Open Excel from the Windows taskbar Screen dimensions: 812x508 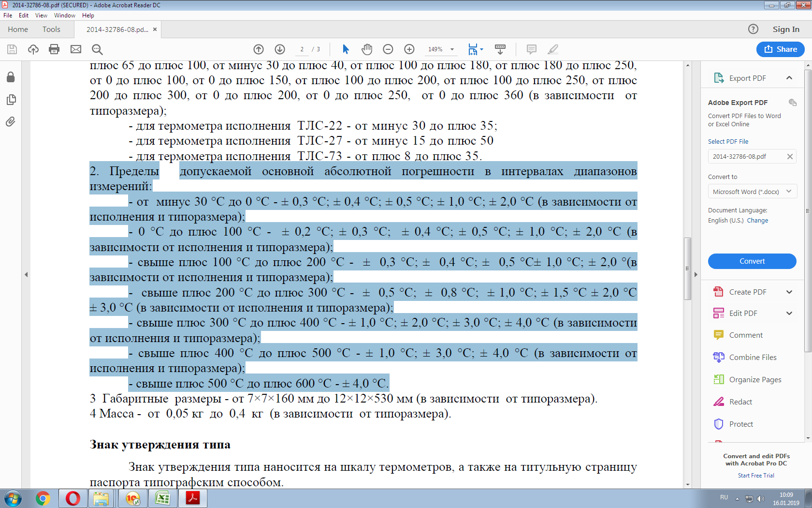pos(162,498)
